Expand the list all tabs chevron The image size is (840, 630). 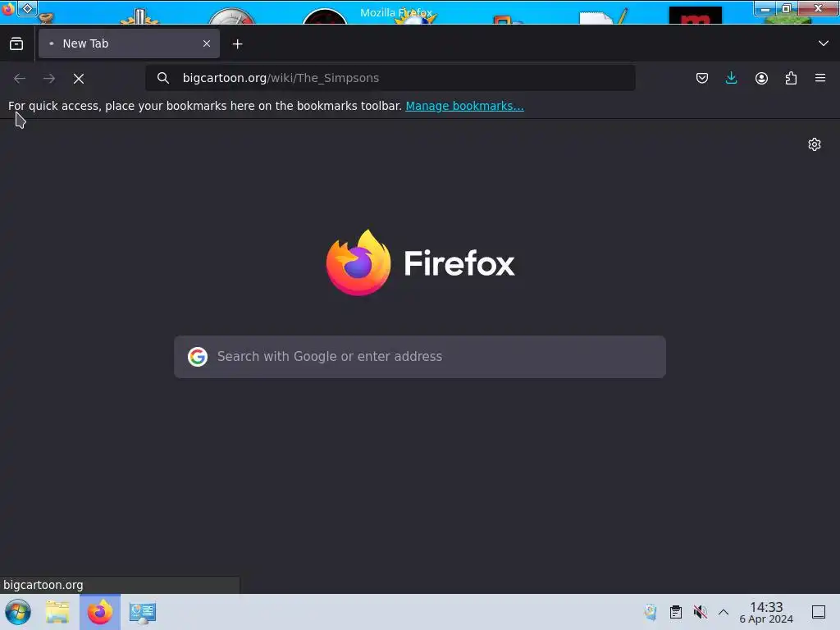[x=824, y=43]
